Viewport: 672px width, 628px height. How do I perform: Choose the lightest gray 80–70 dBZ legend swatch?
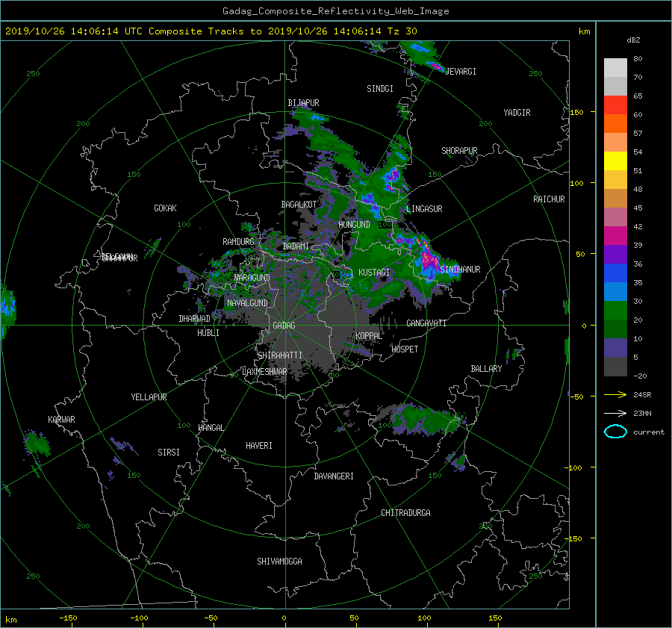[615, 68]
